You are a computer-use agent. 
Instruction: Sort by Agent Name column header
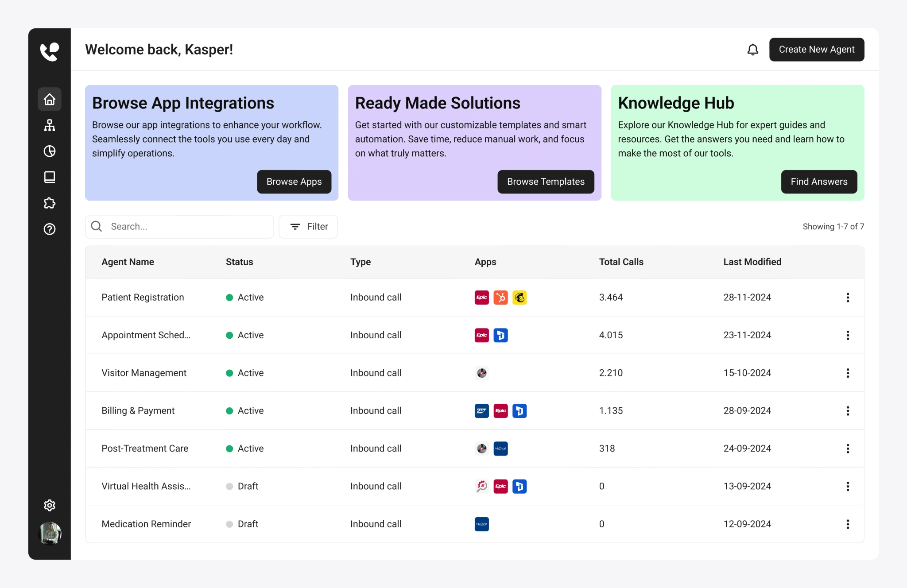coord(128,262)
